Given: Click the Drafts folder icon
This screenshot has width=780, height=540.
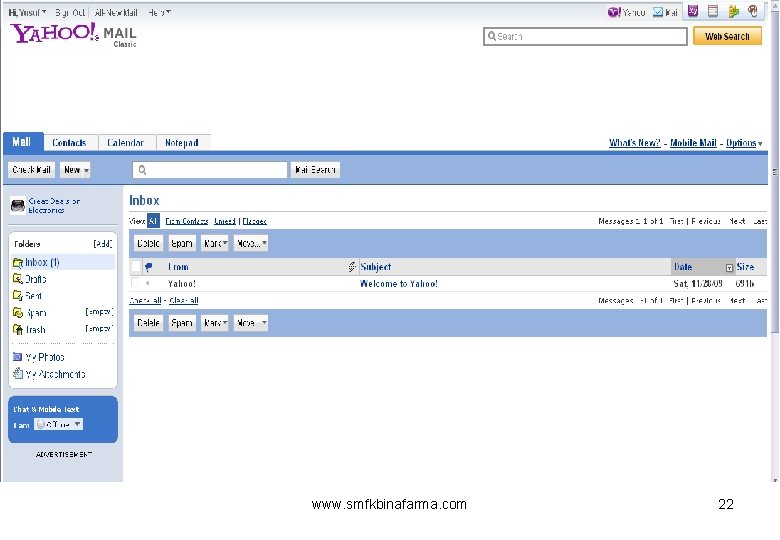Looking at the screenshot, I should pos(18,279).
